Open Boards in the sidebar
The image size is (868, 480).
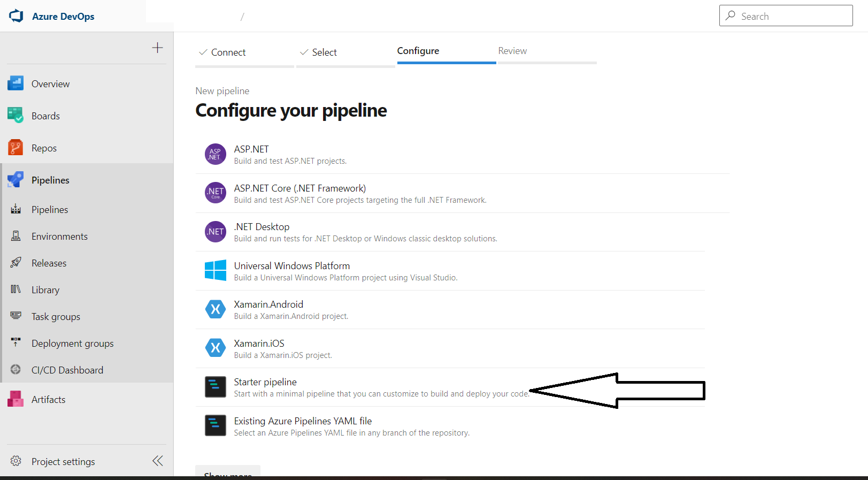coord(45,116)
